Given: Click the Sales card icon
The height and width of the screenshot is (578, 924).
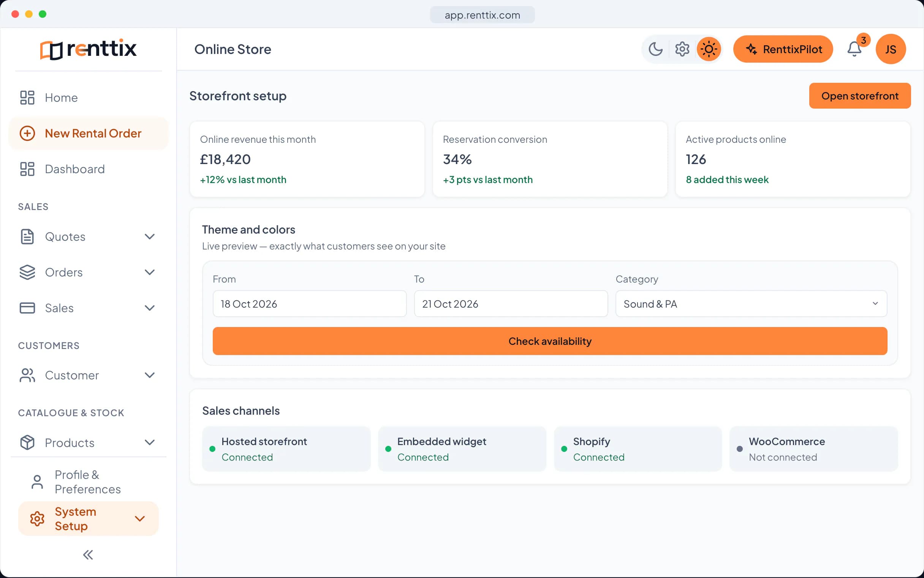Looking at the screenshot, I should [27, 308].
